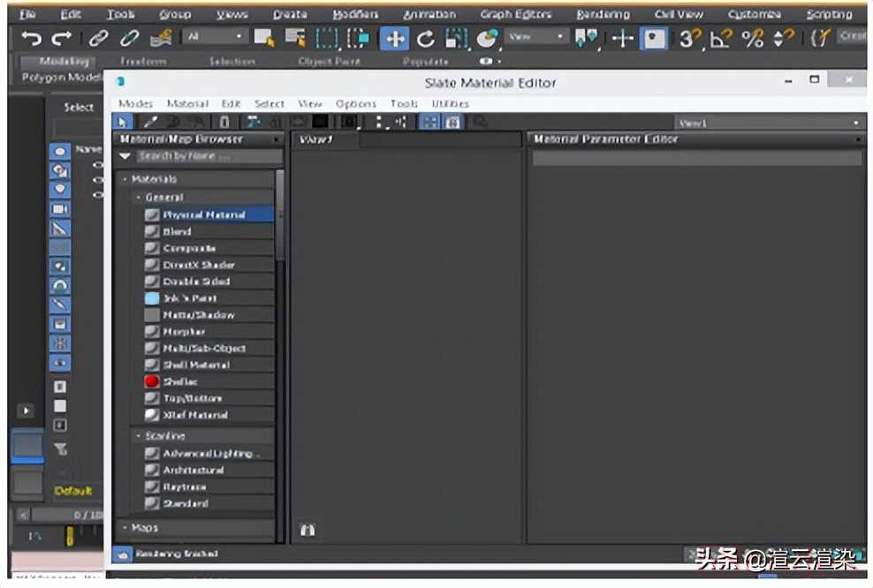Open the selection filter All dropdown
Image resolution: width=873 pixels, height=588 pixels.
(x=216, y=37)
